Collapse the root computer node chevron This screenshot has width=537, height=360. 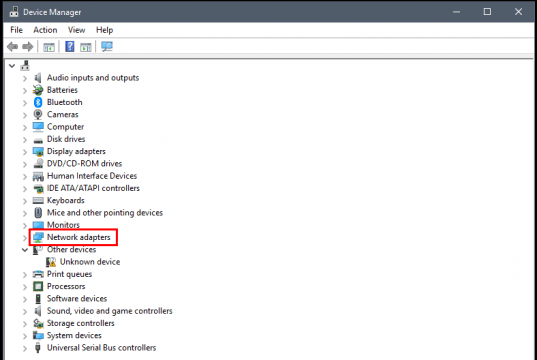pyautogui.click(x=12, y=66)
